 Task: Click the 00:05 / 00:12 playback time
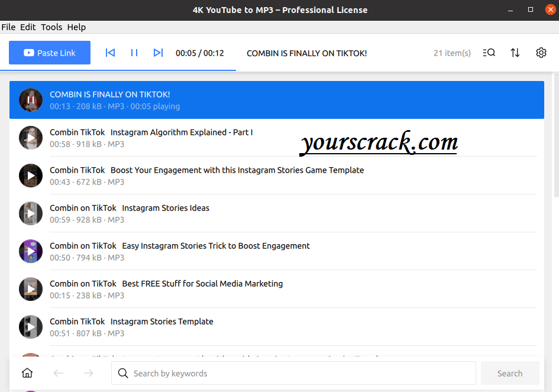pyautogui.click(x=200, y=53)
